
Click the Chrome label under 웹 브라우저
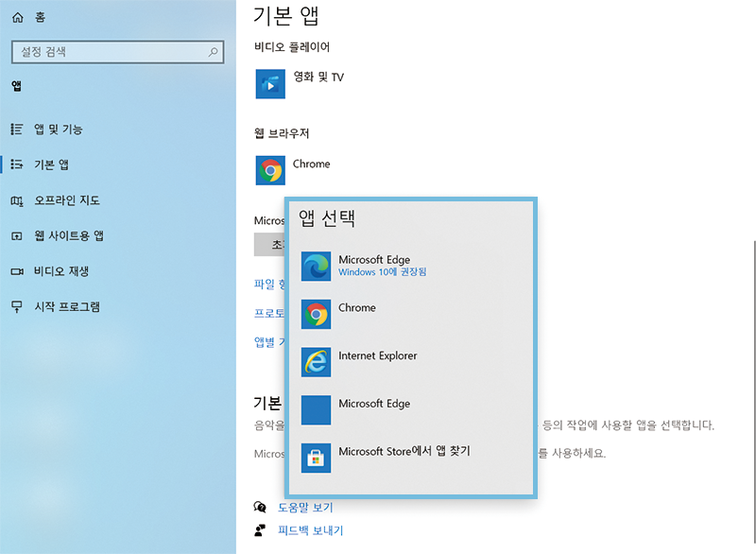tap(312, 164)
